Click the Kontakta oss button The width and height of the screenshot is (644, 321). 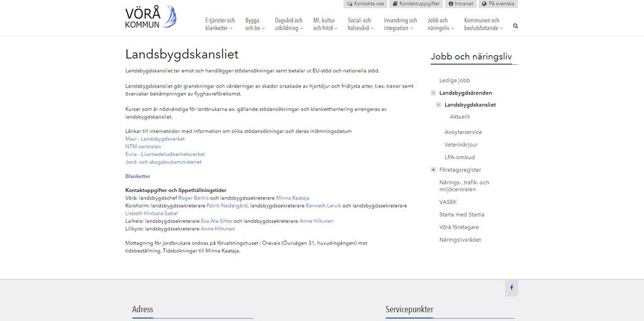coord(365,4)
